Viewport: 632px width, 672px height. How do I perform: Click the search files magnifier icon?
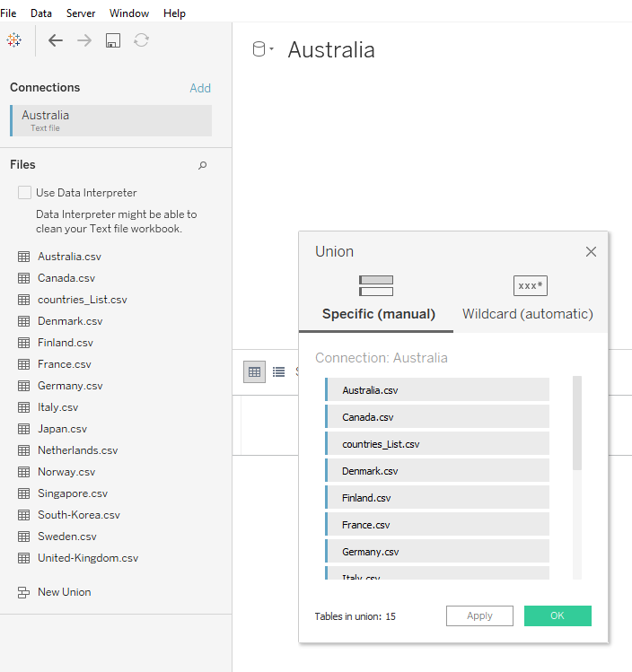[x=202, y=165]
